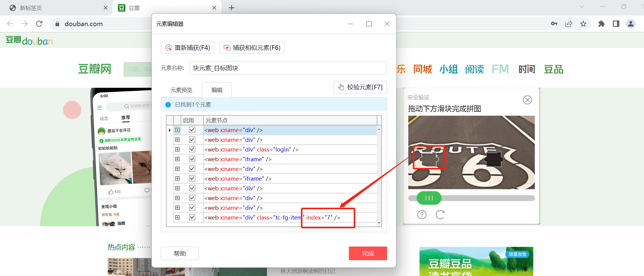Close the 新标签页 tab
The image size is (644, 276).
click(x=106, y=8)
